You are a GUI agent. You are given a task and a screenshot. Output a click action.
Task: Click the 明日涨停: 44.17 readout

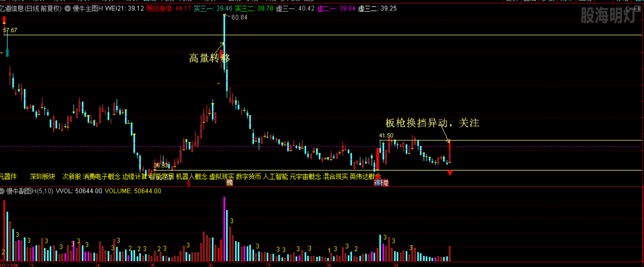[168, 8]
